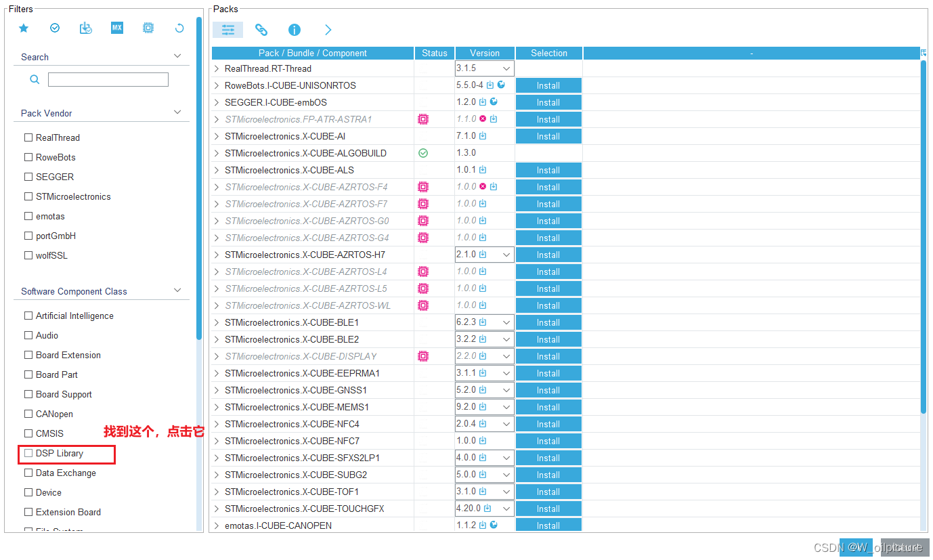Click the favorites star filter icon
Screen dimensions: 933x560
[x=24, y=28]
